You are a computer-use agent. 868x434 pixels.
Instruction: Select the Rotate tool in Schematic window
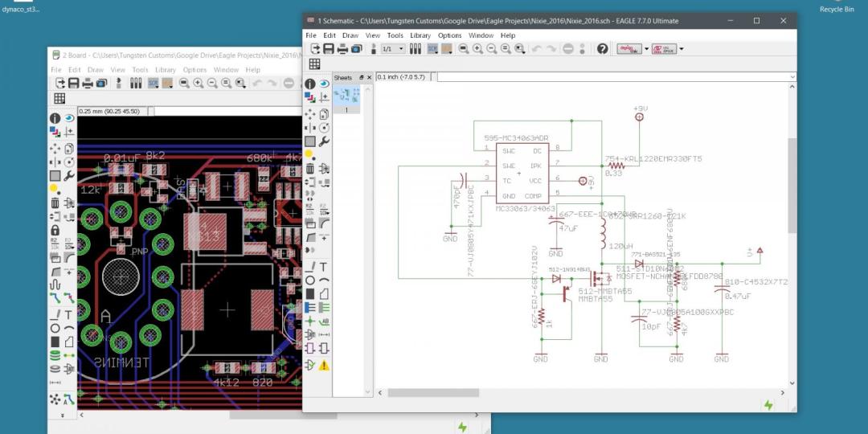click(x=324, y=127)
